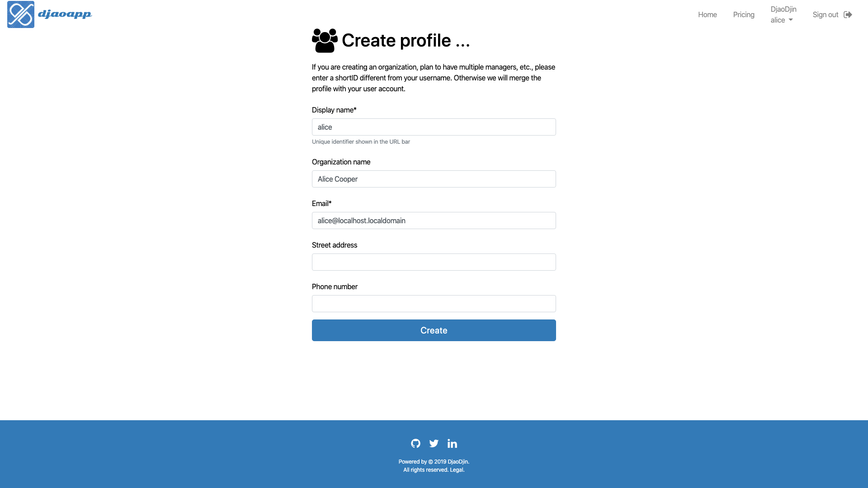Click the djaoapp logo icon
Screen dimensions: 868x488
coord(21,14)
